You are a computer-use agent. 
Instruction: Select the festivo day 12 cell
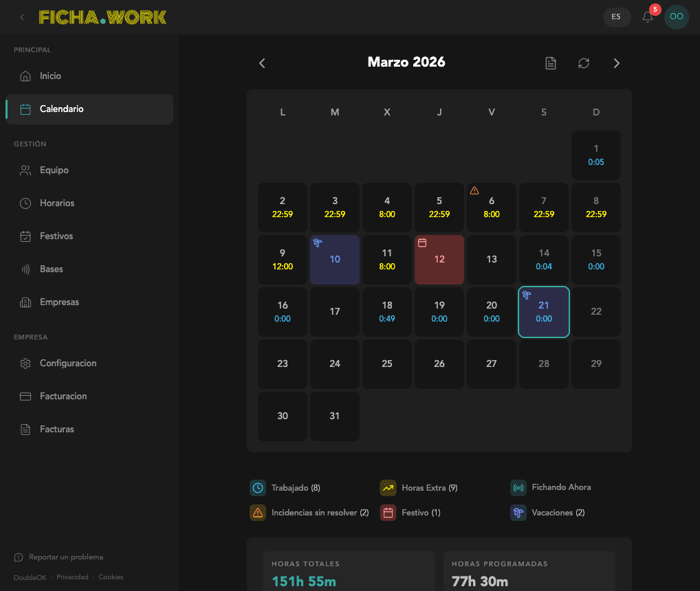point(439,260)
